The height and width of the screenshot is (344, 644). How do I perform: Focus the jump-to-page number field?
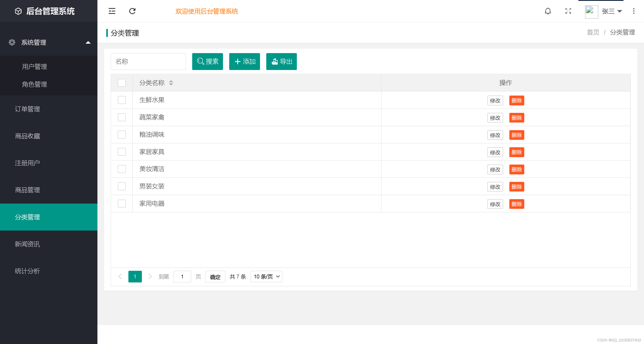[182, 276]
